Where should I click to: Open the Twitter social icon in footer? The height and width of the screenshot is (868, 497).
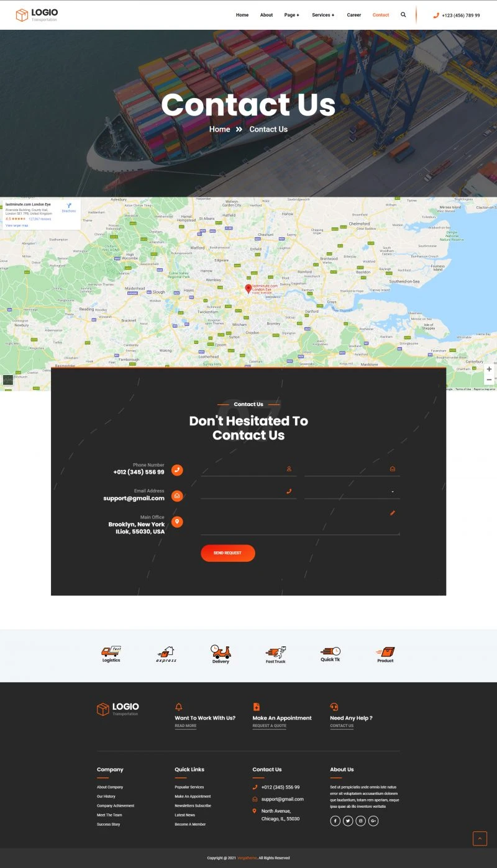[x=348, y=821]
